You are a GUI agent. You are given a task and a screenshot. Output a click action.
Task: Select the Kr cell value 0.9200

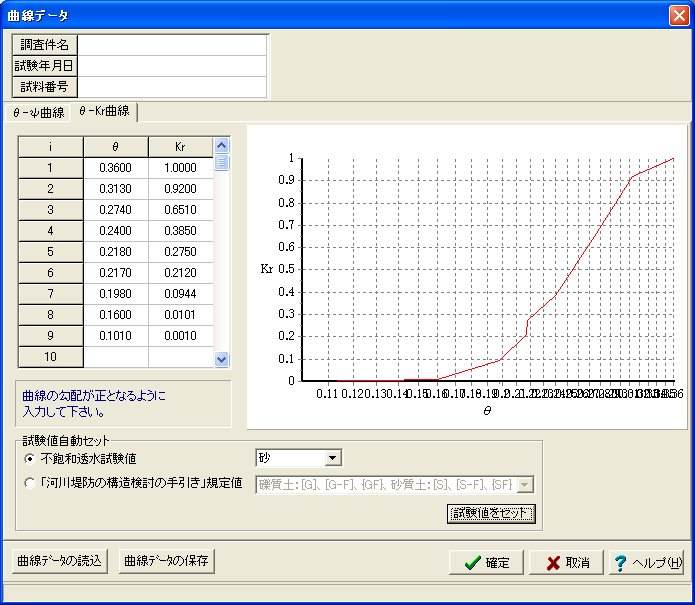(180, 189)
